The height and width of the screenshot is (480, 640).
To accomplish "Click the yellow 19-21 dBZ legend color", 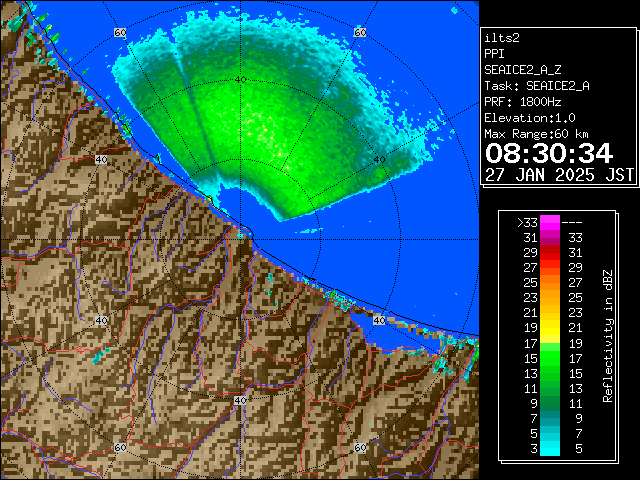I will pyautogui.click(x=550, y=328).
